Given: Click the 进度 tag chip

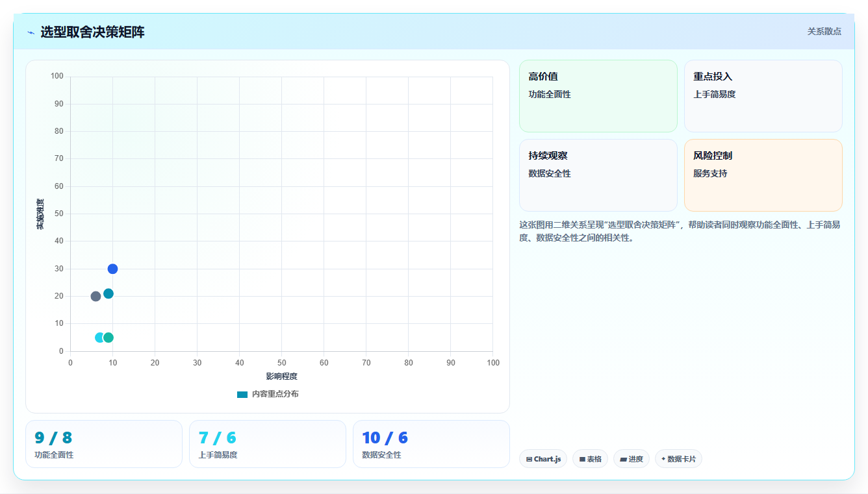Looking at the screenshot, I should [x=632, y=459].
